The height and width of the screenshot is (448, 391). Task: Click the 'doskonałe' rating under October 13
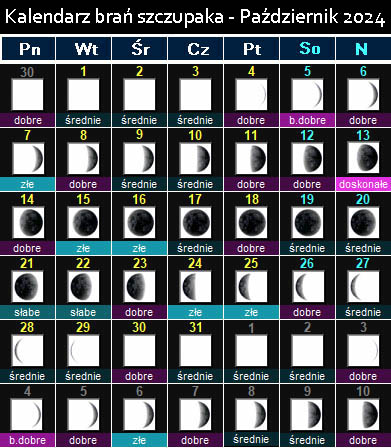click(x=363, y=184)
